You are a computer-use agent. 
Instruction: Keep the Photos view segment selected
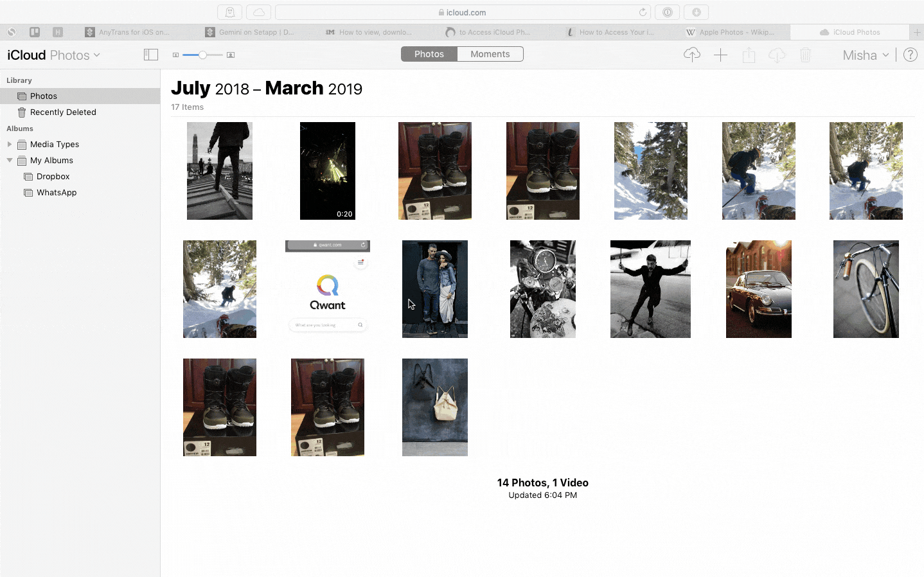(x=429, y=54)
